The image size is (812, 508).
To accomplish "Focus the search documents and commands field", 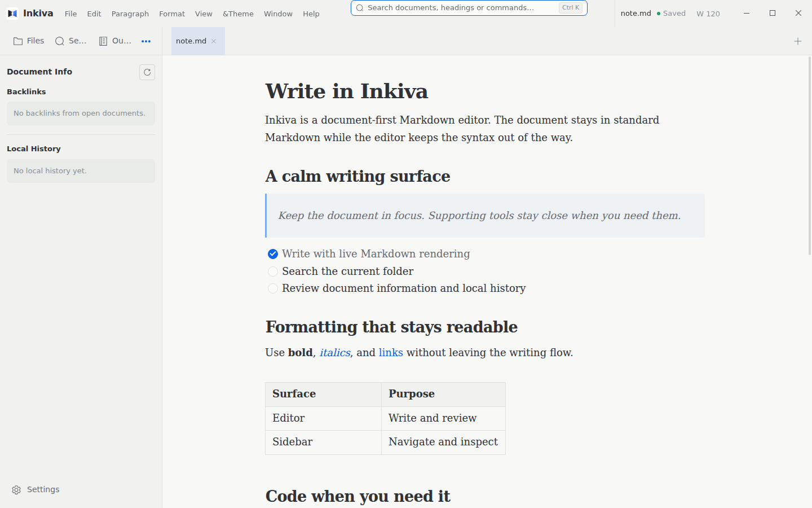I will click(x=469, y=8).
